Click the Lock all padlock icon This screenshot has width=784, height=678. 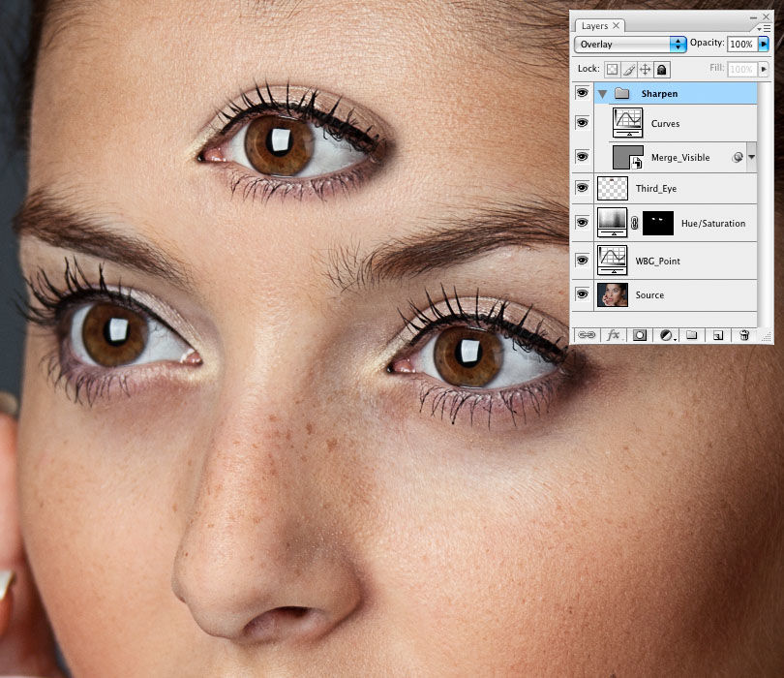662,70
